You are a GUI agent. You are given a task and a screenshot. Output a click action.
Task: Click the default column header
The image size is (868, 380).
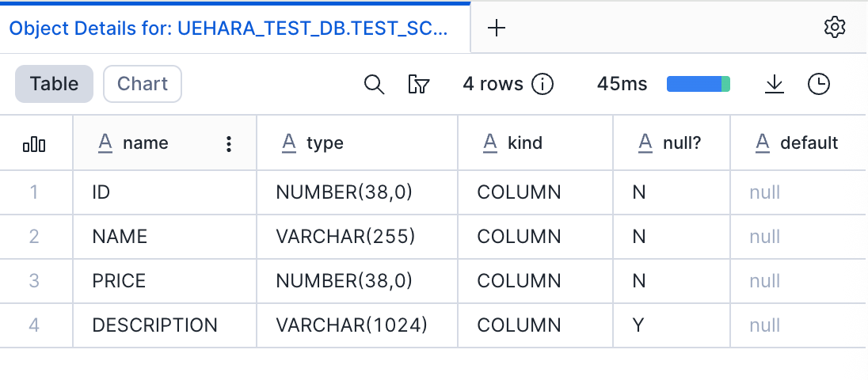[809, 143]
